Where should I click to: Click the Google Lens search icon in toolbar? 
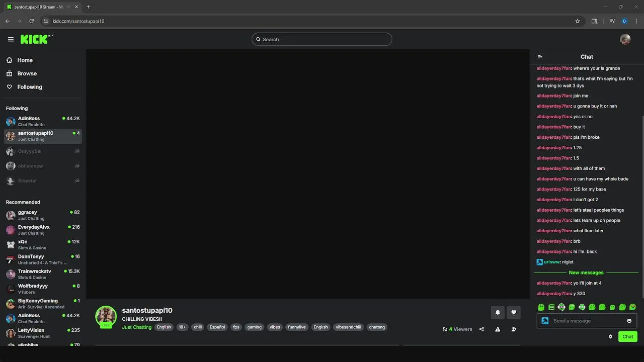click(594, 21)
